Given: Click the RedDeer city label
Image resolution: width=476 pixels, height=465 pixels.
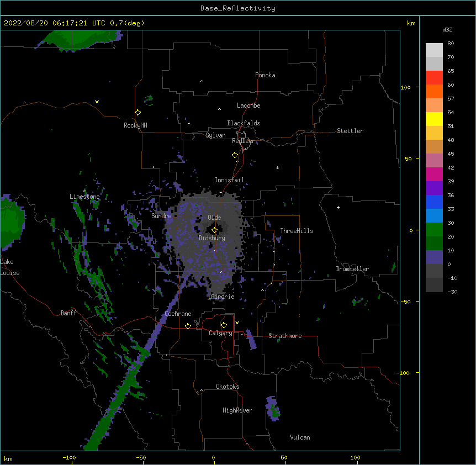Looking at the screenshot, I should point(244,141).
